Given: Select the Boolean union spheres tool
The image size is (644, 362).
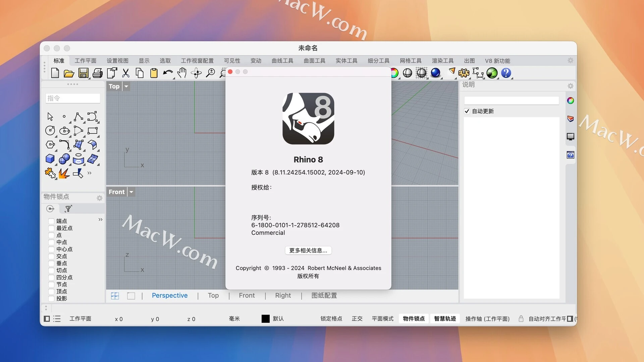Looking at the screenshot, I should point(64,159).
